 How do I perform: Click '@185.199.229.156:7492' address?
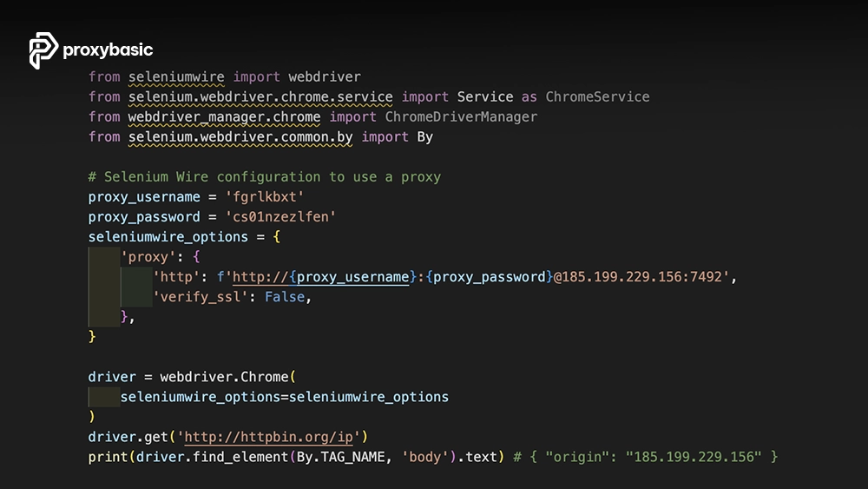pyautogui.click(x=638, y=277)
